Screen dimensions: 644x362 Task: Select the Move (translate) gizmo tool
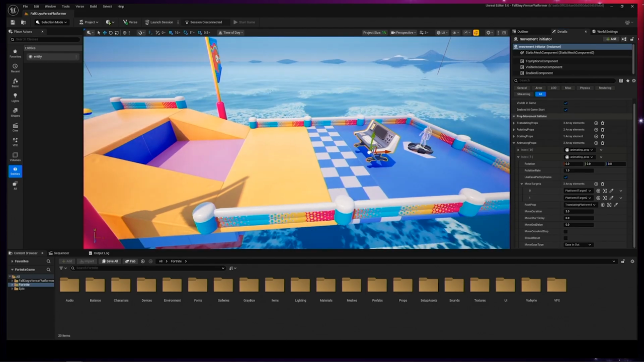point(104,33)
